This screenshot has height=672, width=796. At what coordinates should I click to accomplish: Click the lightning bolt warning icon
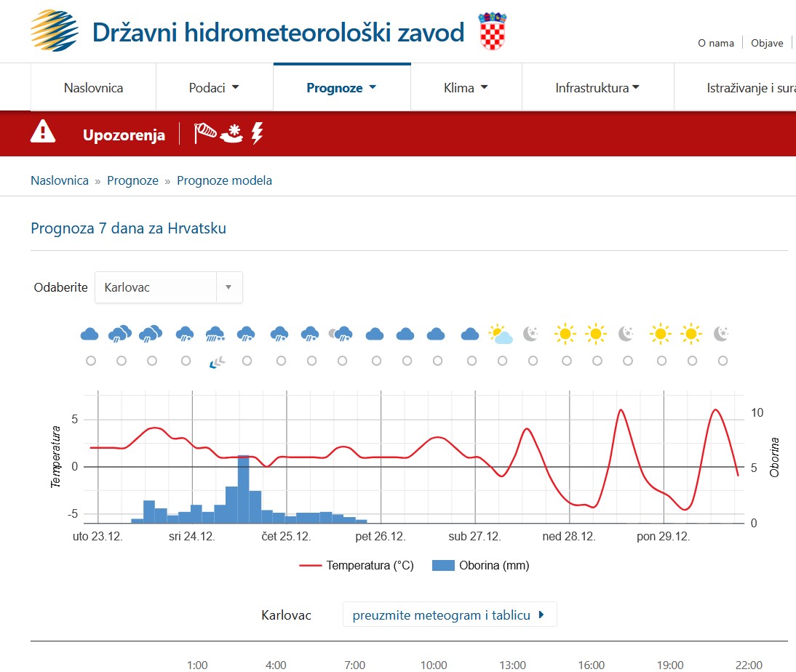[x=258, y=134]
